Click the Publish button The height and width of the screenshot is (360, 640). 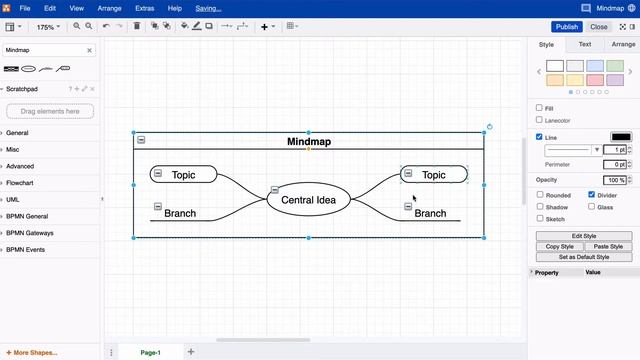tap(567, 27)
